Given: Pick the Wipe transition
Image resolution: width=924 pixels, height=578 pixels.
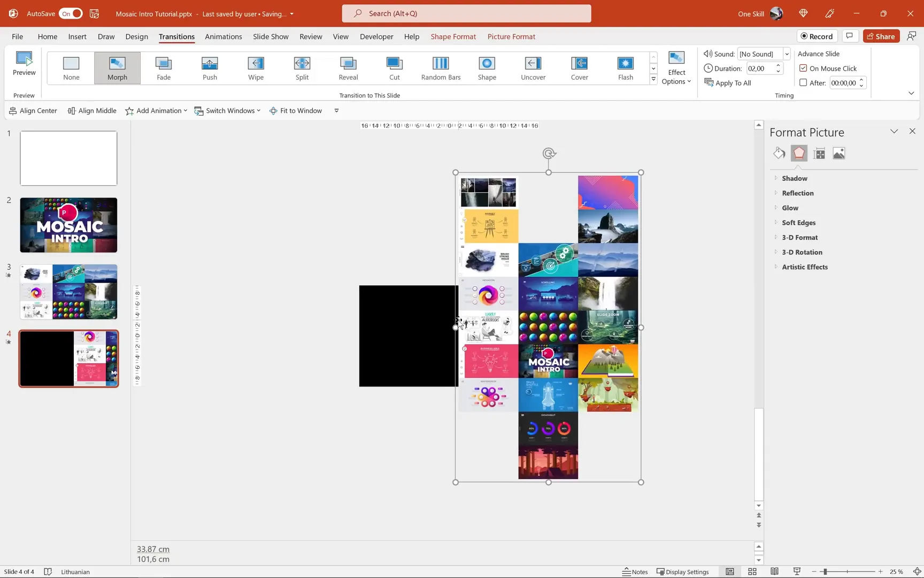Looking at the screenshot, I should tap(256, 68).
